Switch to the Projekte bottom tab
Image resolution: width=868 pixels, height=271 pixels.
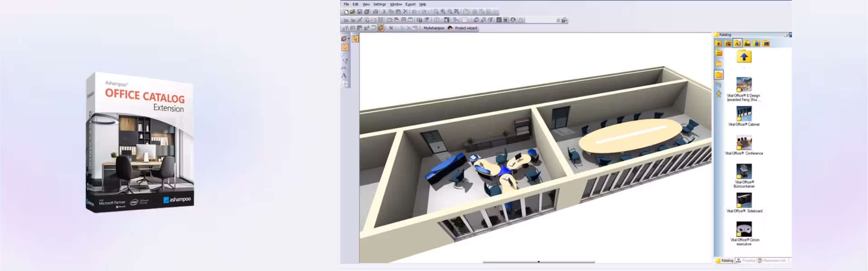tap(745, 261)
